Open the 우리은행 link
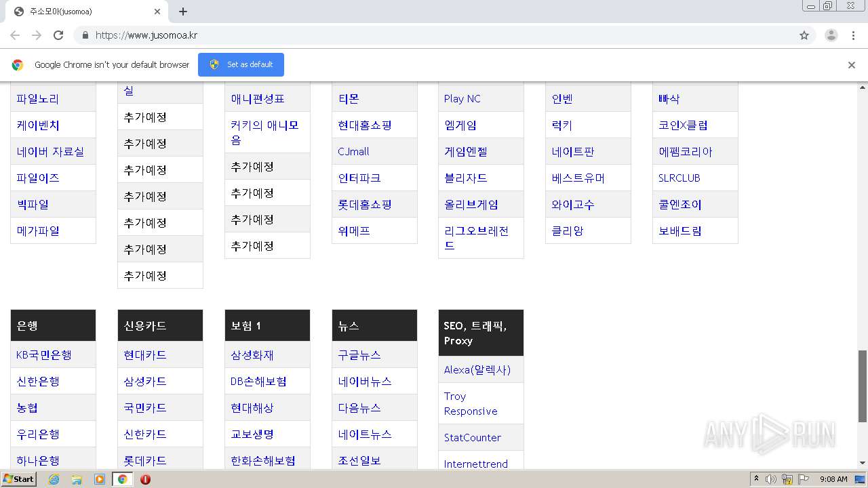Viewport: 868px width, 488px height. click(x=38, y=434)
